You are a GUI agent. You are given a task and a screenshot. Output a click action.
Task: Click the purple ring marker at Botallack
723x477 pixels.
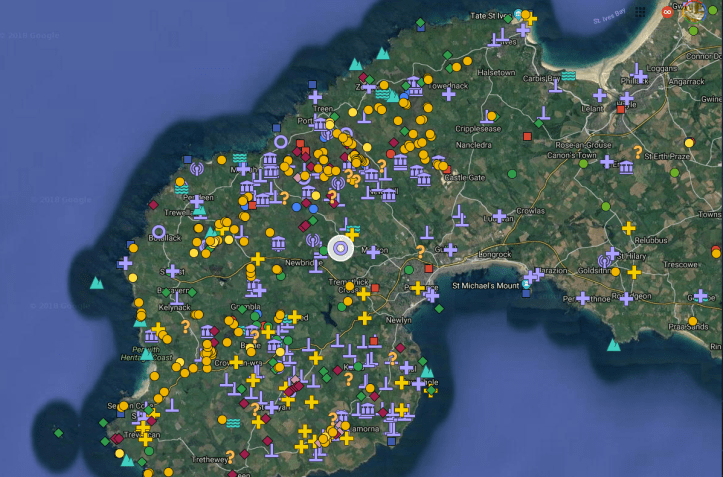pos(160,233)
